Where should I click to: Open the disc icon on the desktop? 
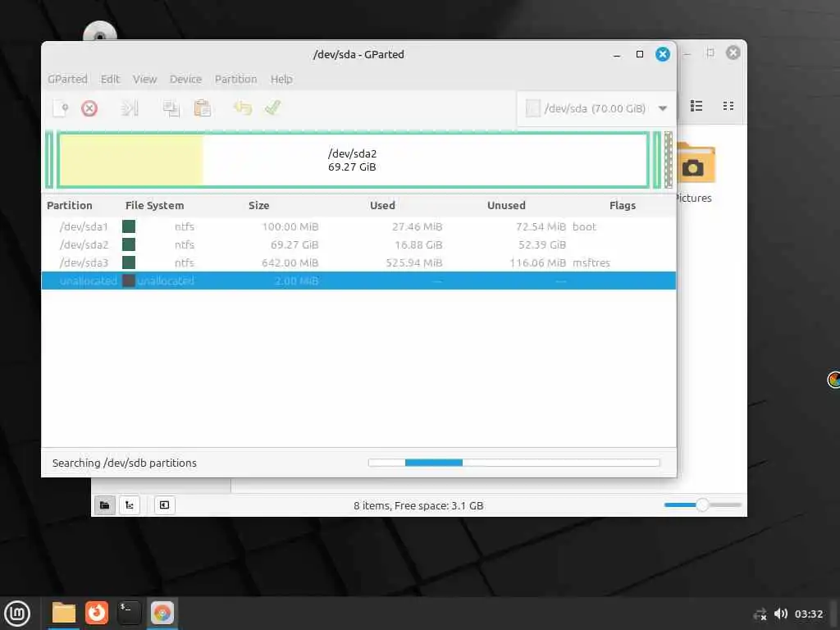click(99, 32)
